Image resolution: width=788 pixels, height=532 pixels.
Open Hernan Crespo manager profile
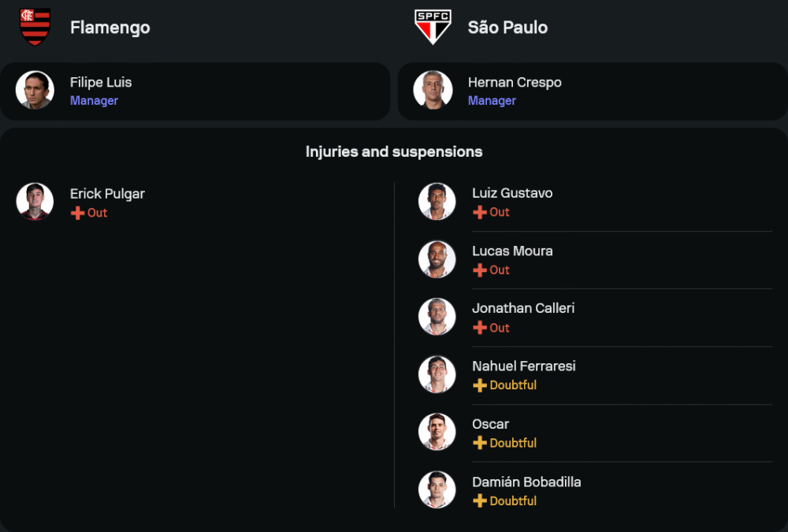[x=515, y=83]
